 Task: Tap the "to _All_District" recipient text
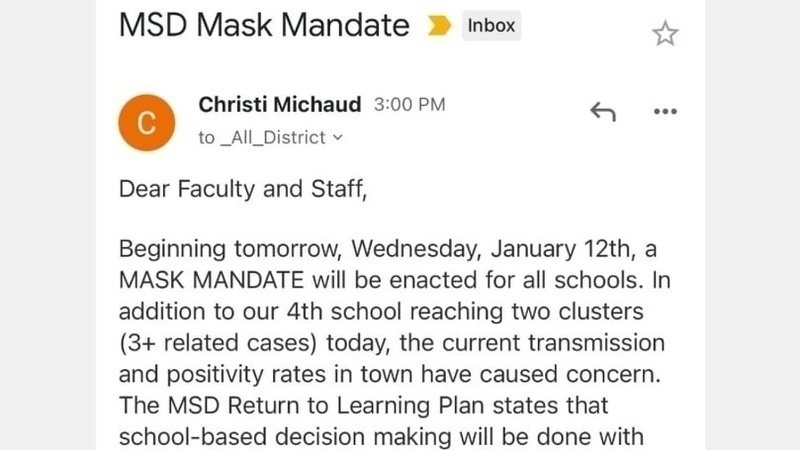[x=262, y=138]
